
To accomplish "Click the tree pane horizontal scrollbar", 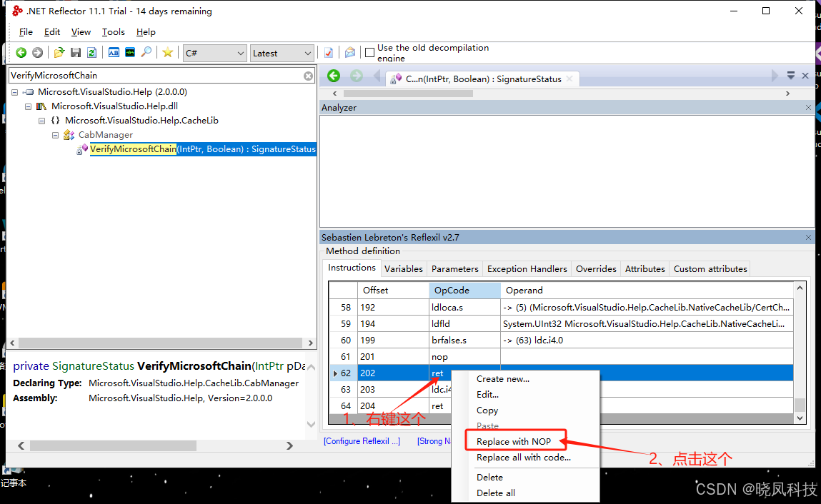I will (x=160, y=343).
